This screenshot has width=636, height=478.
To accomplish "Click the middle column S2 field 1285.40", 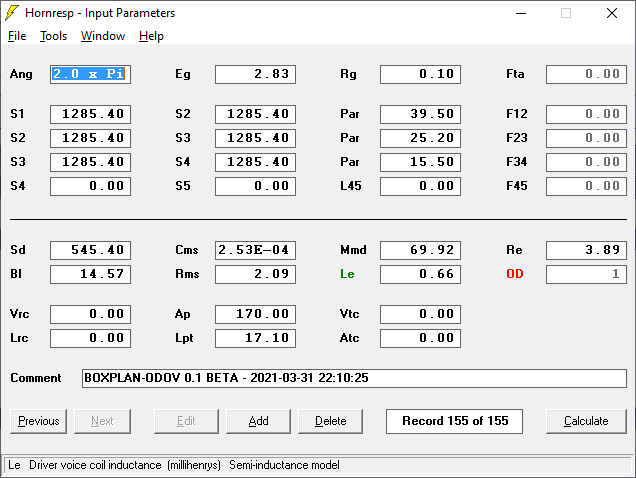I will tap(256, 114).
